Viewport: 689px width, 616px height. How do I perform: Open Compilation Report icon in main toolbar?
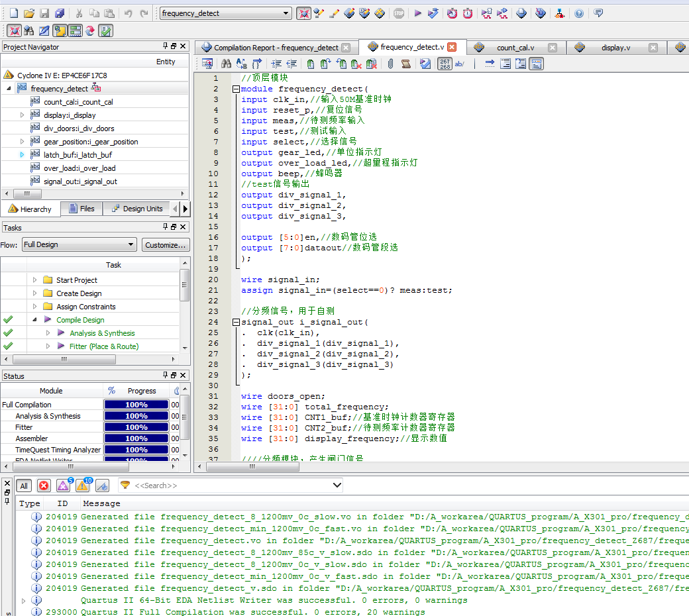(x=521, y=13)
